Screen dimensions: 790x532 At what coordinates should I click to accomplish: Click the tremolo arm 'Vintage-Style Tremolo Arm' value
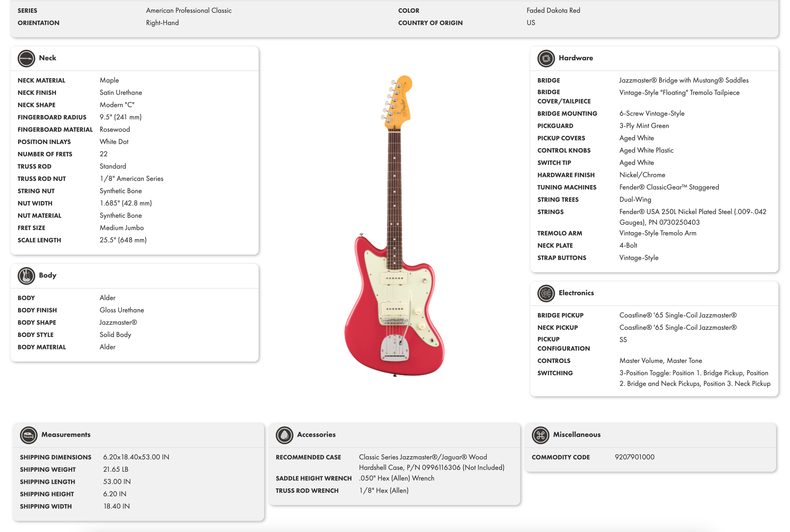658,233
